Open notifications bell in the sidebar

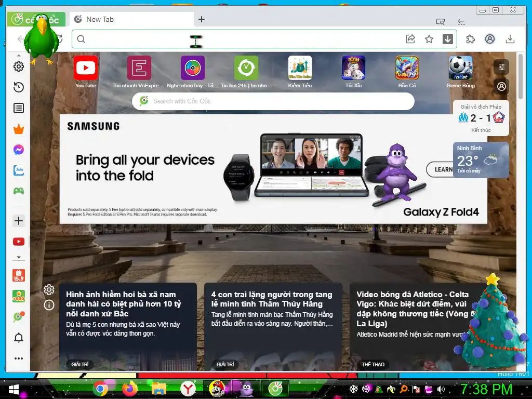point(19,338)
